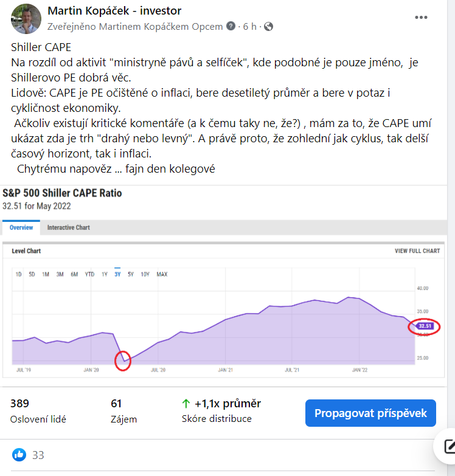Click the 33 reactions count

38,455
